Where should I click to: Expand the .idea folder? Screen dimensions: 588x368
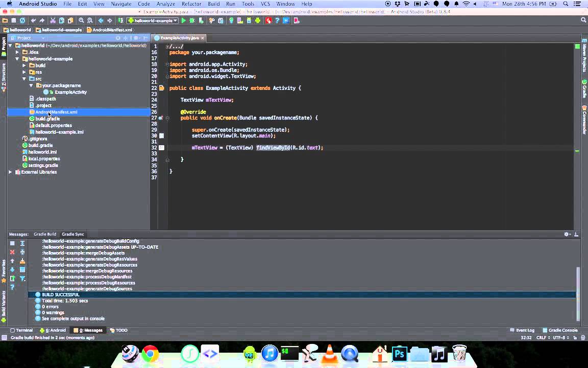click(17, 52)
